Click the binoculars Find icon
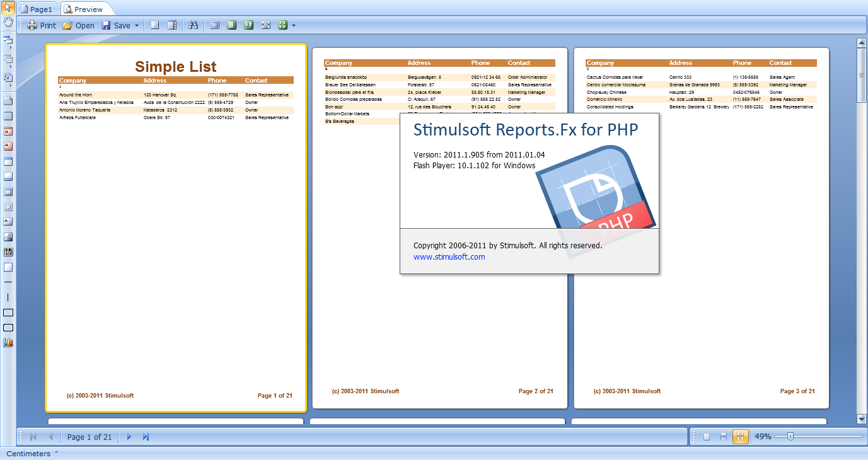The height and width of the screenshot is (460, 868). click(194, 25)
